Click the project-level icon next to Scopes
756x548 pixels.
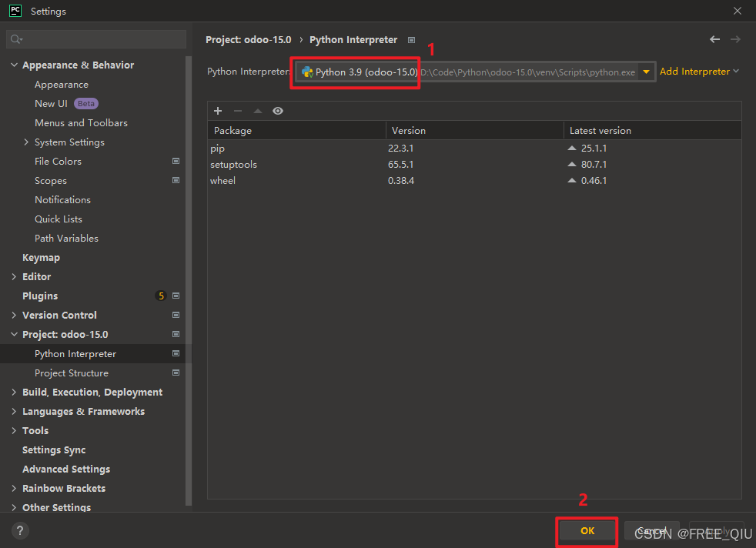coord(176,180)
